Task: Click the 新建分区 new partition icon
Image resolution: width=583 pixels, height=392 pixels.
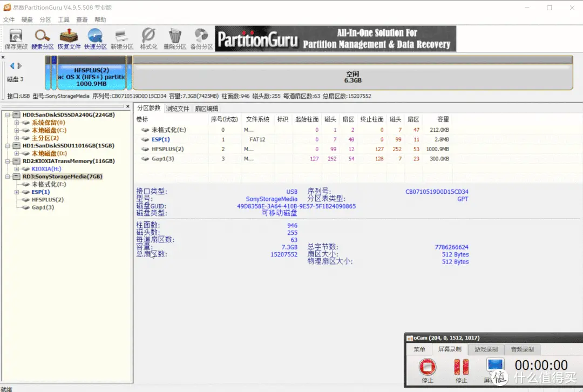Action: (x=122, y=39)
